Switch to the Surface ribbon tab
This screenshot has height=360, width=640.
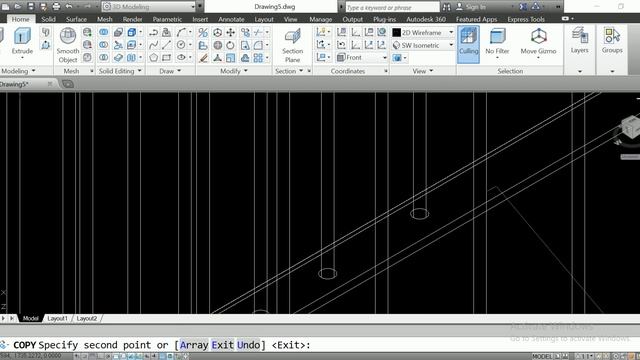(76, 19)
